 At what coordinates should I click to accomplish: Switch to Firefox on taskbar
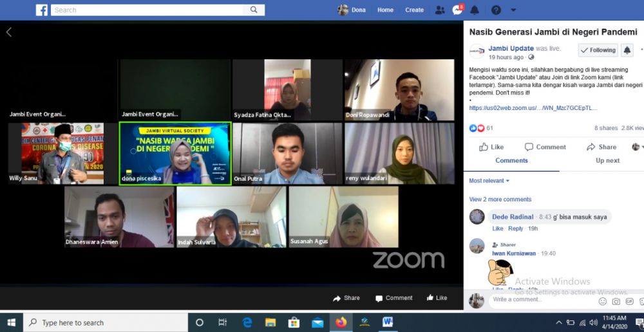[341, 322]
